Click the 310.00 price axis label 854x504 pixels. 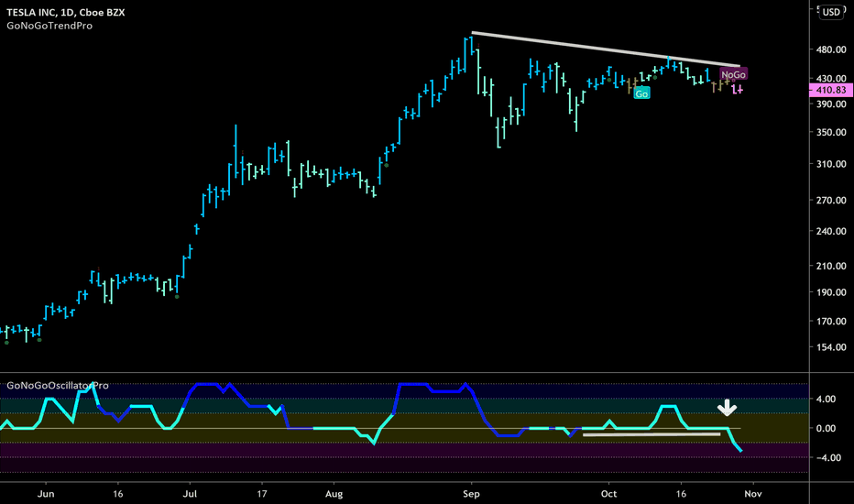coord(830,163)
